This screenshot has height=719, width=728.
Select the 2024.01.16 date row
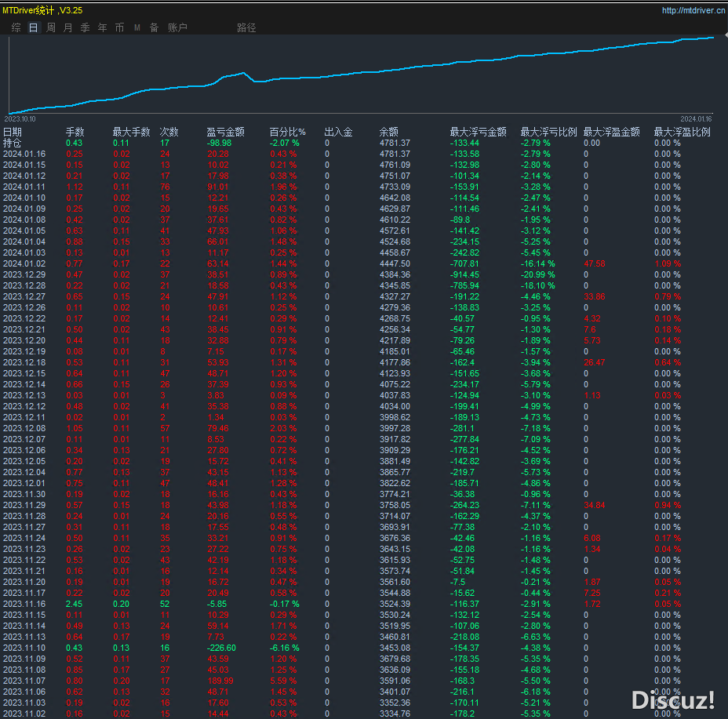24,154
